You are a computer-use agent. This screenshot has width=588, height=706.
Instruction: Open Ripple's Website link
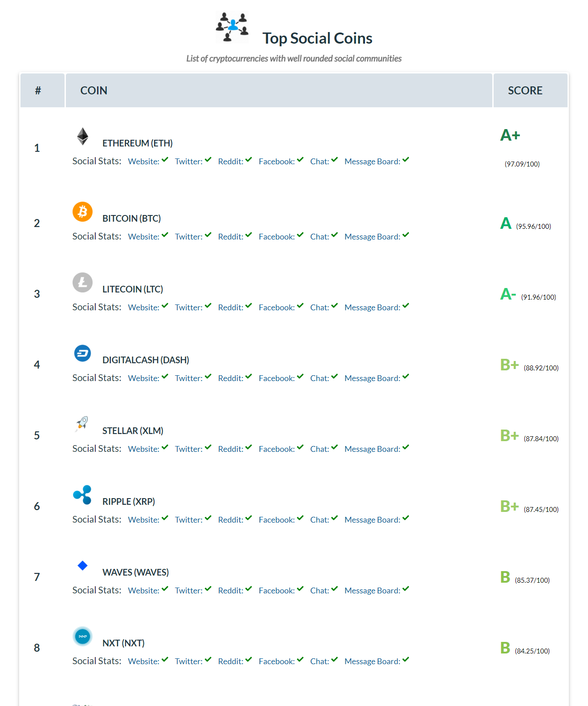[x=144, y=520]
